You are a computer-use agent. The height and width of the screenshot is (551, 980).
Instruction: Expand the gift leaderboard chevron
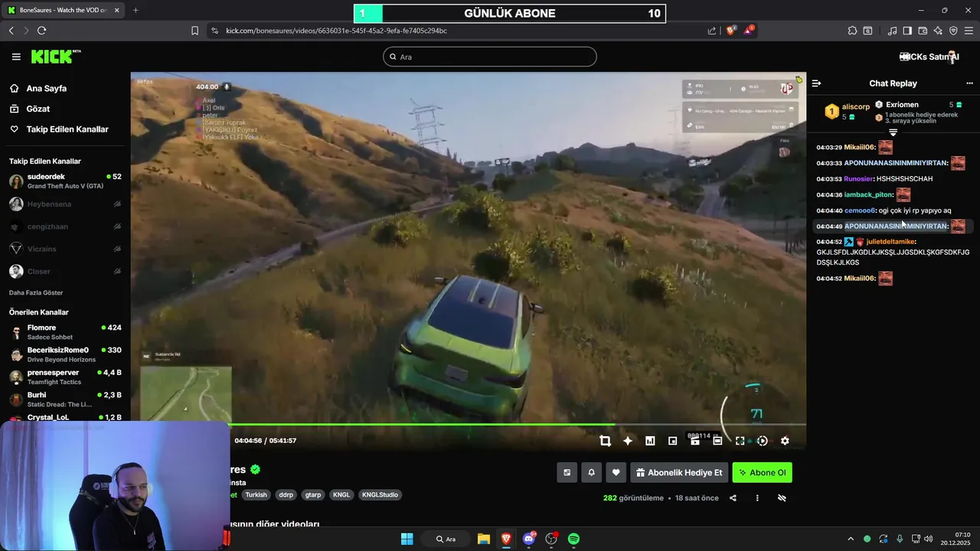click(893, 132)
